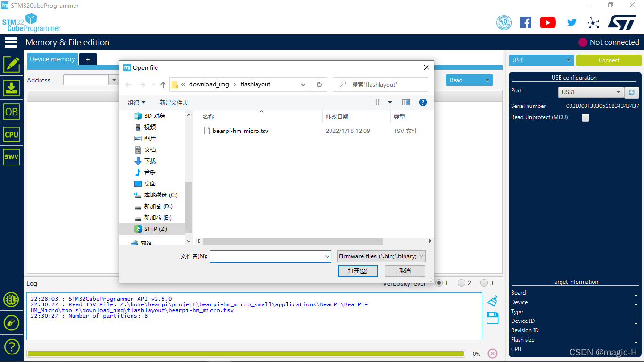
Task: Open the SWV viewer icon
Action: click(11, 157)
